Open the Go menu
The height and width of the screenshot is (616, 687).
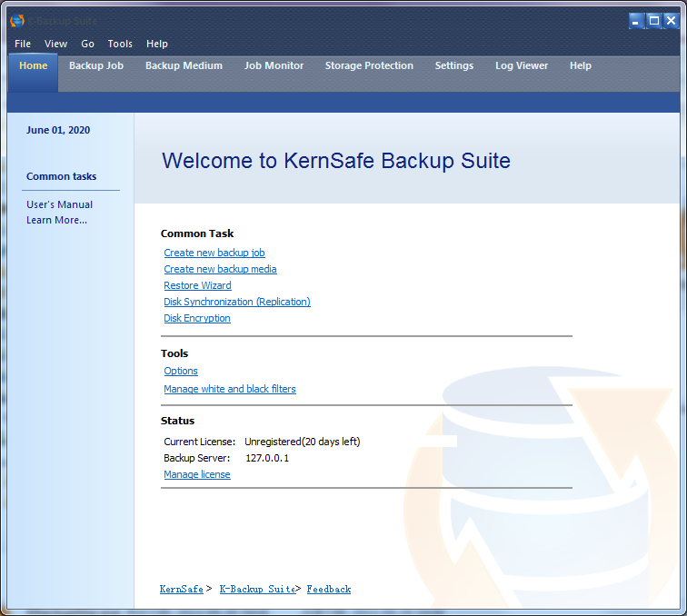[87, 44]
